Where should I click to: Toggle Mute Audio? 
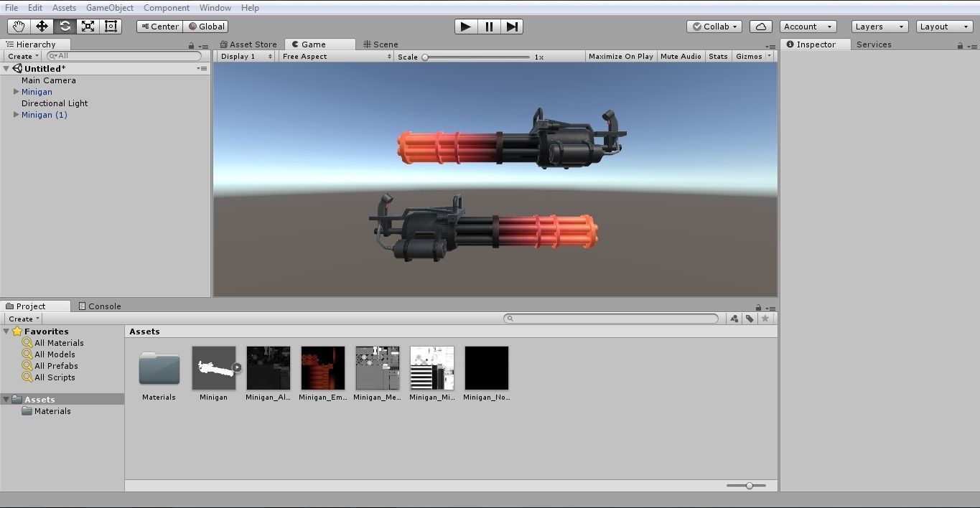click(681, 56)
